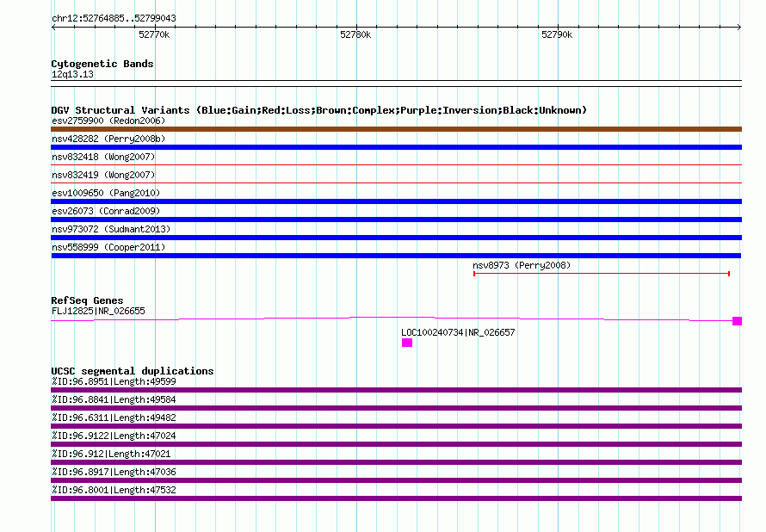Click the 12q13.13 cytogenetic band label
766x532 pixels.
72,74
